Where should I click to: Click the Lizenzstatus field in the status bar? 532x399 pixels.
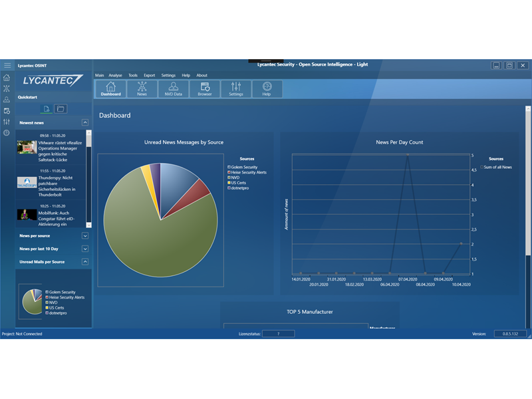click(x=278, y=334)
